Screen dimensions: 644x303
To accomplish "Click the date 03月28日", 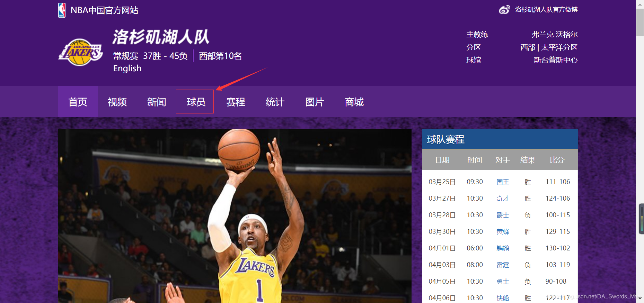I will (442, 215).
